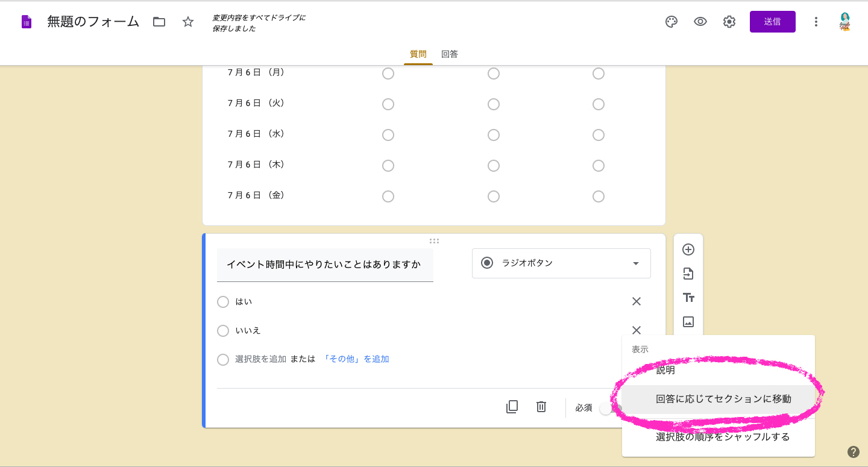
Task: Edit the question title field
Action: coord(325,265)
